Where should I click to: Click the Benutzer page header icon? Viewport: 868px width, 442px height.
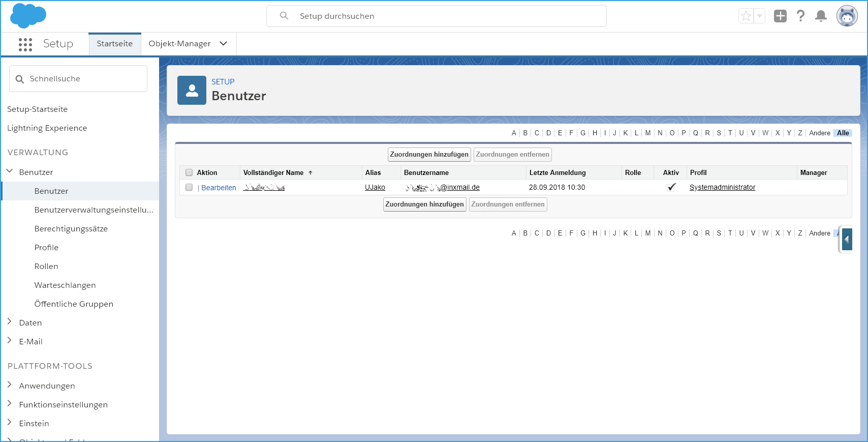tap(192, 91)
